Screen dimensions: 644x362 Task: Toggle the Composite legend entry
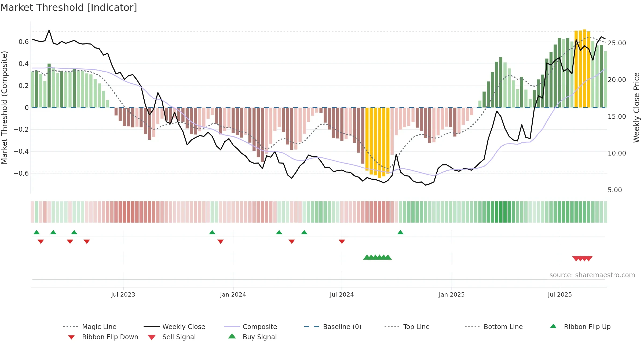click(x=250, y=327)
